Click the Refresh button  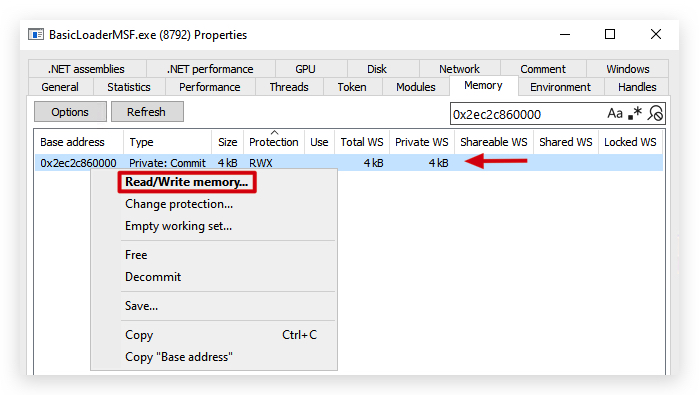[x=147, y=112]
